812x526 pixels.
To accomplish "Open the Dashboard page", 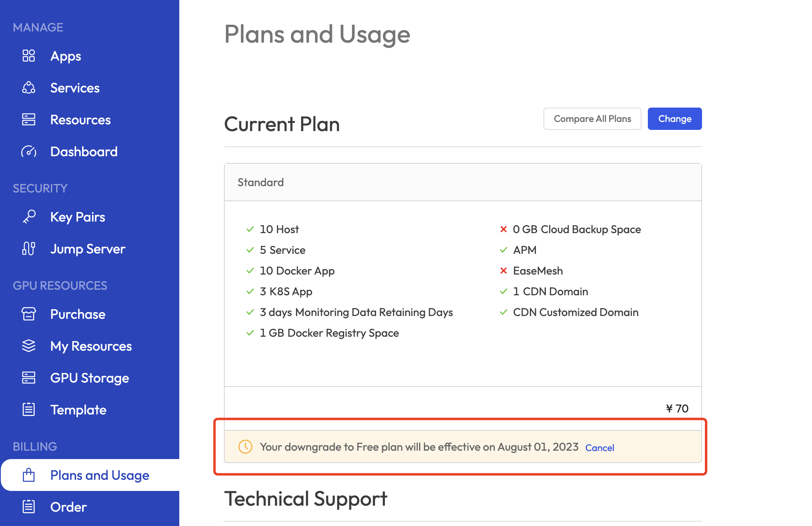I will (x=84, y=151).
